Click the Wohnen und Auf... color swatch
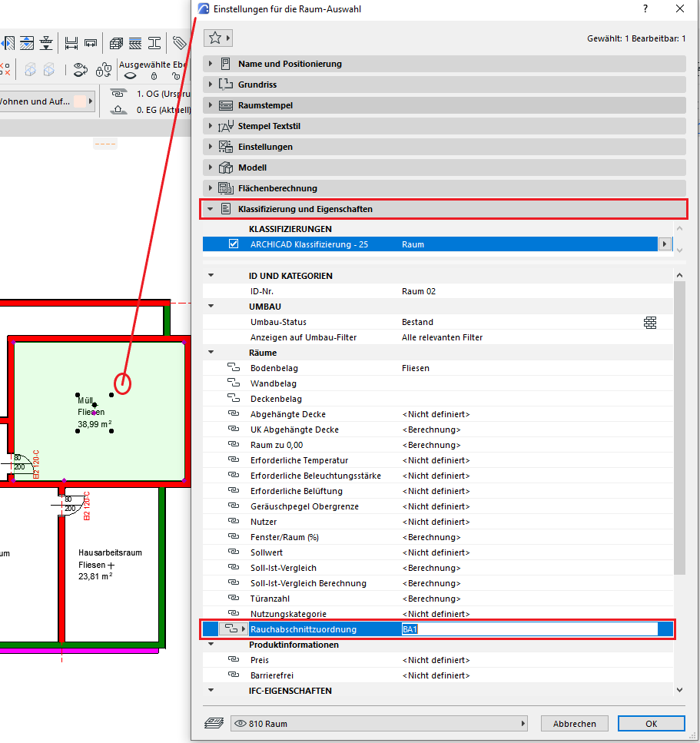This screenshot has width=700, height=743. click(x=79, y=101)
